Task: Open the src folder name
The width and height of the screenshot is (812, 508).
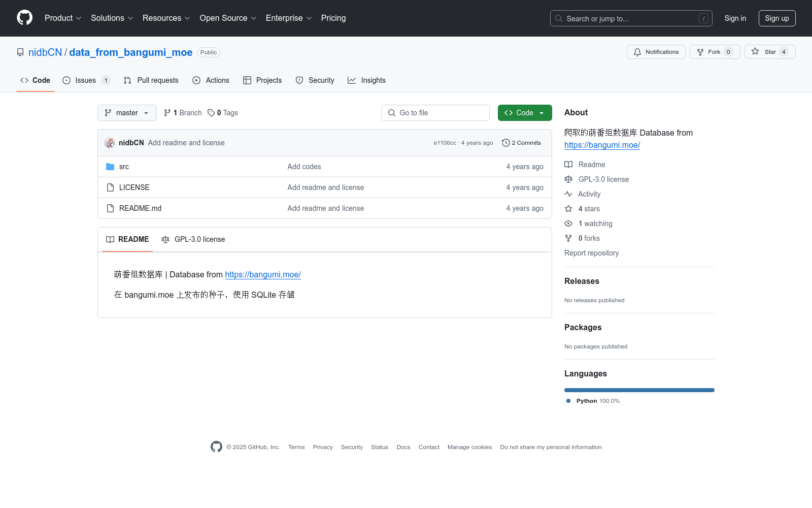Action: click(x=124, y=167)
